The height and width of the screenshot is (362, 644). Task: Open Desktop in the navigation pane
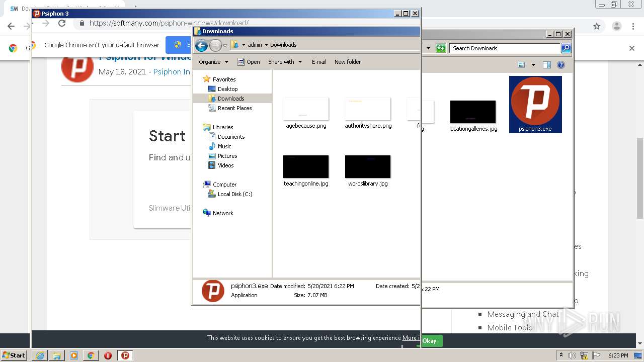pos(227,89)
